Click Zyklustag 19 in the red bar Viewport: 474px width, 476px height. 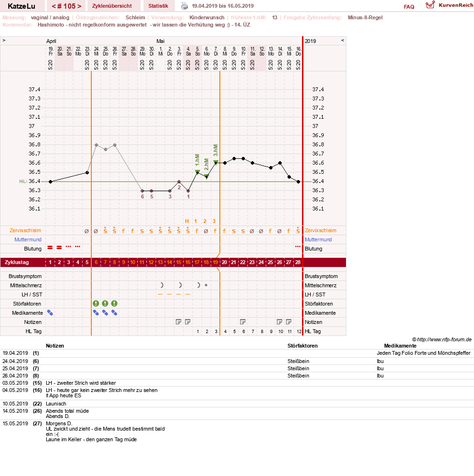[215, 262]
